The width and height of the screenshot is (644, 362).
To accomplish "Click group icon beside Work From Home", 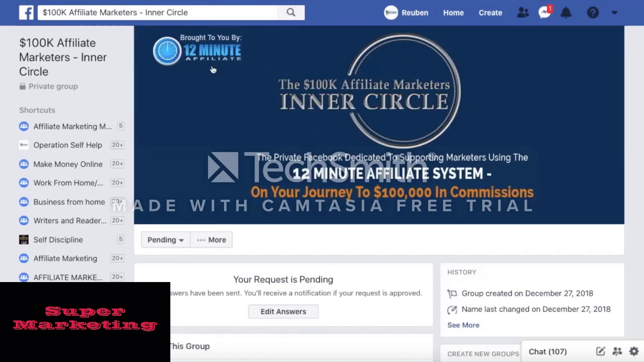I will point(24,183).
